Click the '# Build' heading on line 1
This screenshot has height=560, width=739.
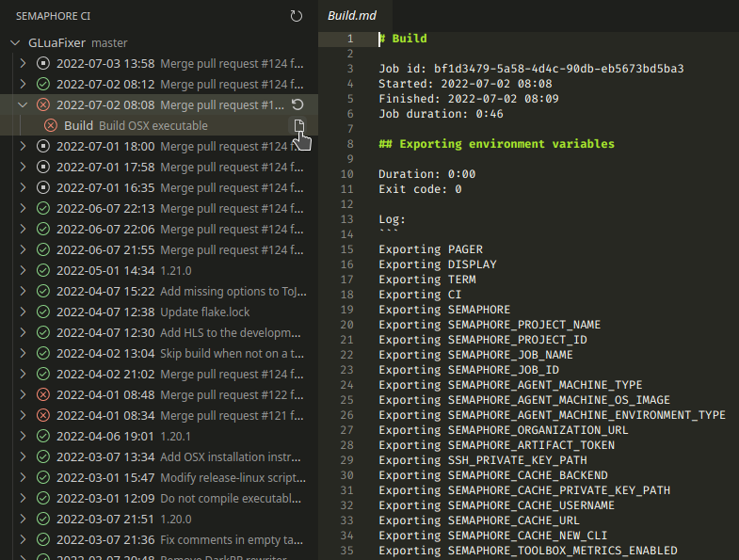(403, 39)
